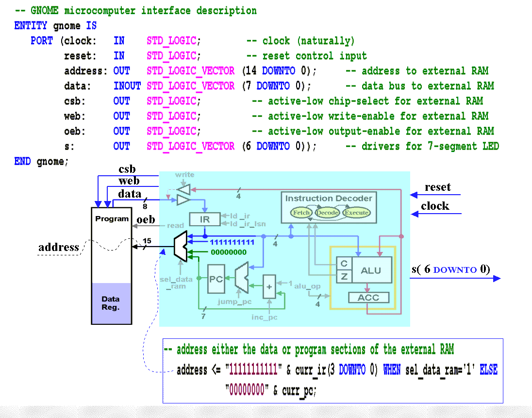Viewport: 532px width, 418px height.
Task: Click STD_LOGIC_VECTOR on the address line
Action: 190,71
